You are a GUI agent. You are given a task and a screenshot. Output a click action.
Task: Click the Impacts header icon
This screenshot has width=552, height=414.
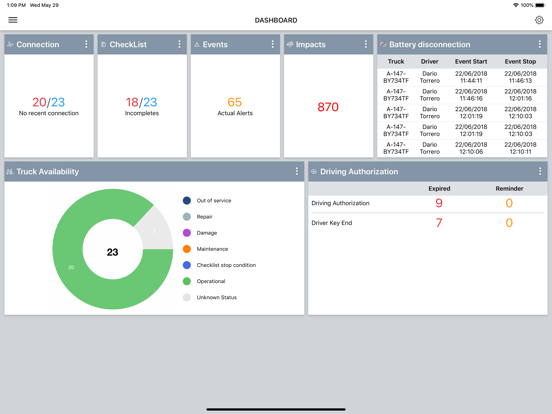[x=290, y=44]
